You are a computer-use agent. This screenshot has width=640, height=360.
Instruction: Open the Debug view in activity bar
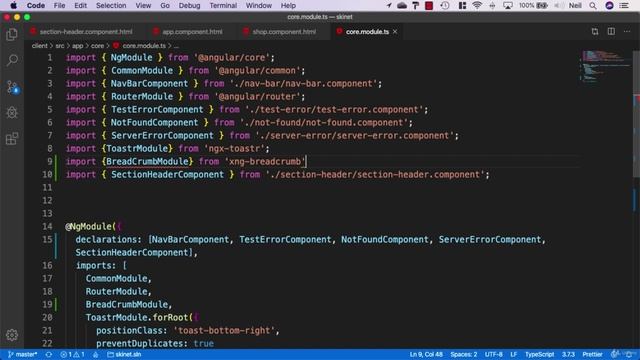[x=12, y=113]
